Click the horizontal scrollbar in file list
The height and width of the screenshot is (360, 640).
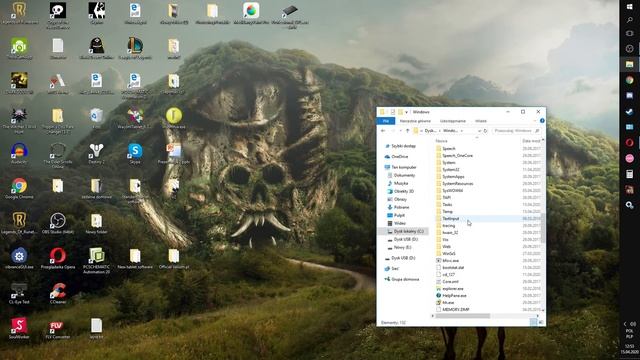click(463, 316)
